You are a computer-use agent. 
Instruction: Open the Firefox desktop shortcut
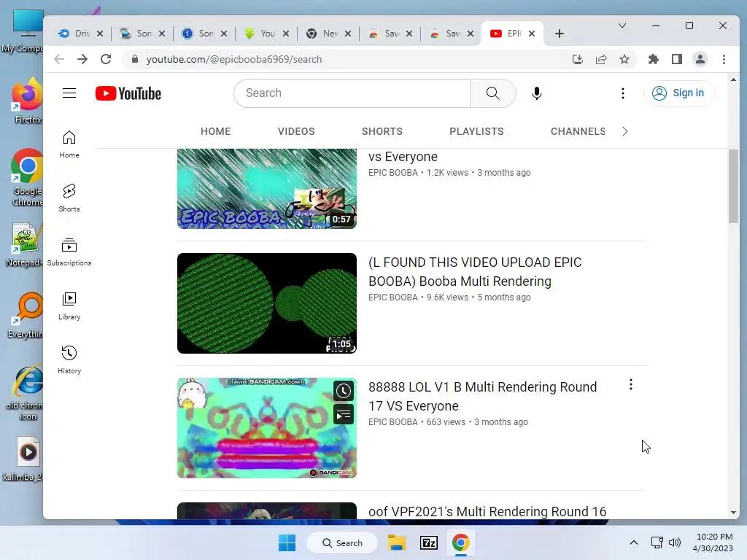click(27, 101)
